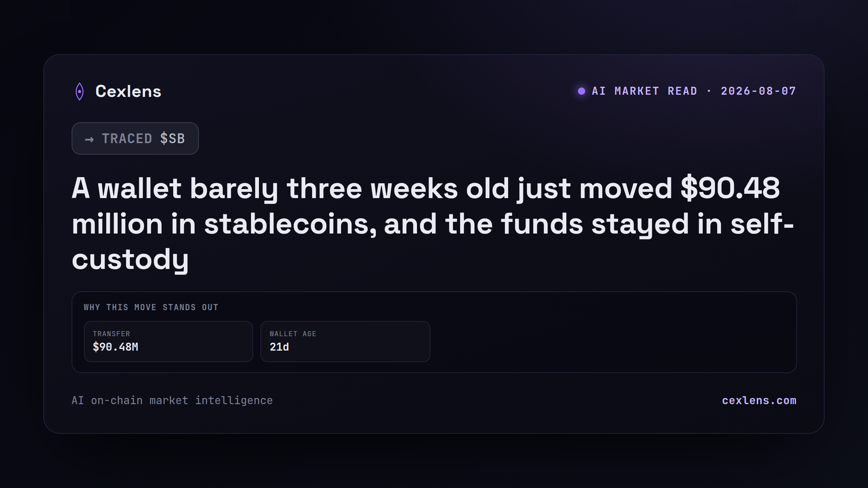Click the AI on-chain market intelligence tagline
868x488 pixels.
[172, 401]
